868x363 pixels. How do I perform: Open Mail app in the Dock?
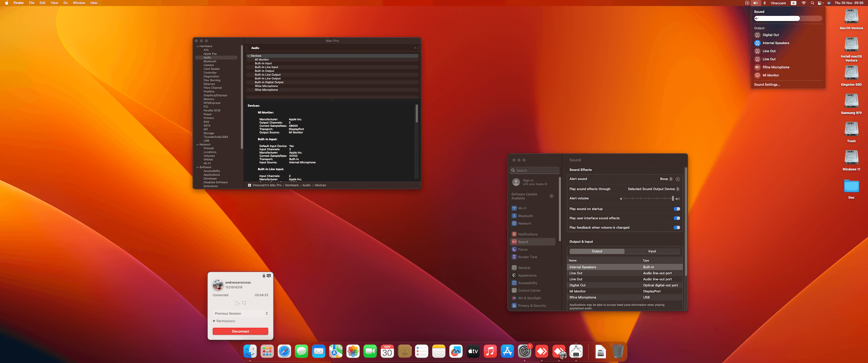[319, 351]
